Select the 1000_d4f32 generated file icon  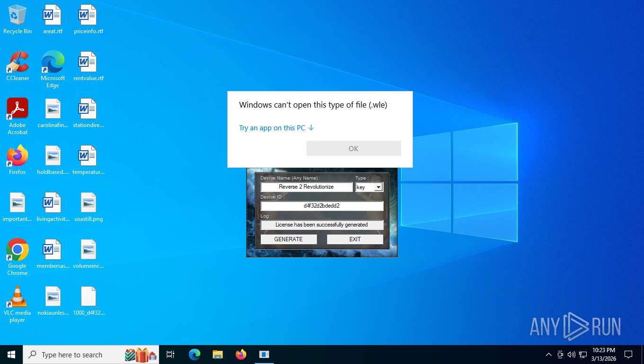point(89,301)
